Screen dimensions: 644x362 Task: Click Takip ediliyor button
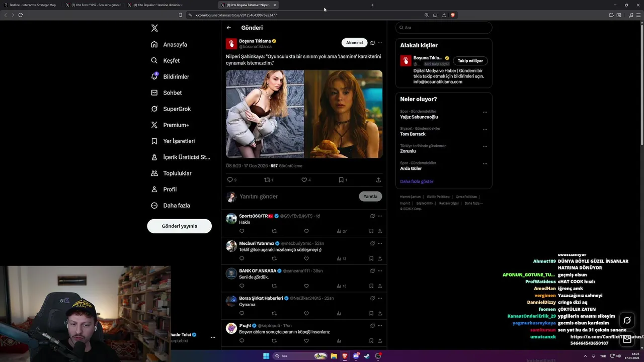(470, 61)
